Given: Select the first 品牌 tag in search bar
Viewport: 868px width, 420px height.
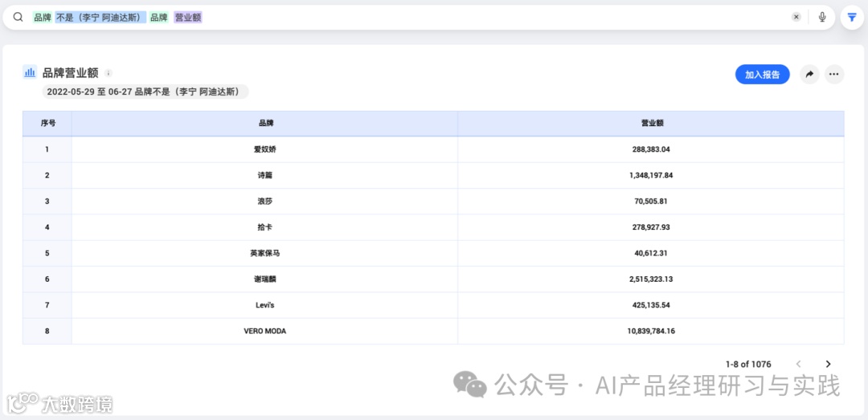Looking at the screenshot, I should (43, 18).
